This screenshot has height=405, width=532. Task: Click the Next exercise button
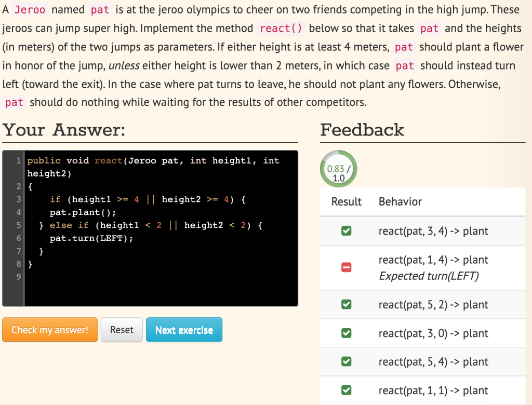coord(184,330)
